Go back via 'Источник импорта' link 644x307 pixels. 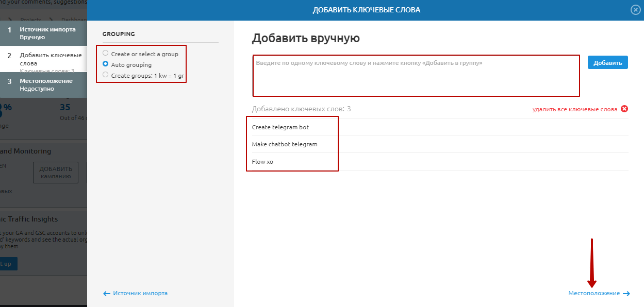tap(140, 293)
